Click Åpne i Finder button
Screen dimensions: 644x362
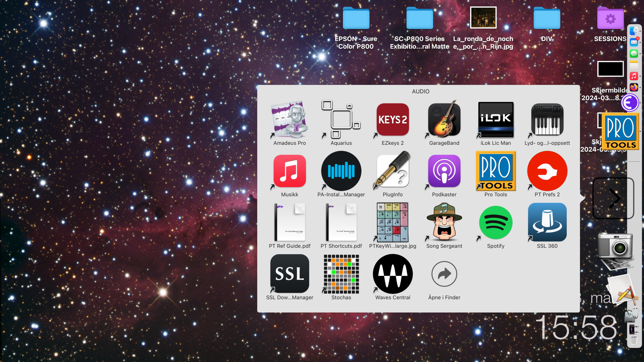[444, 274]
